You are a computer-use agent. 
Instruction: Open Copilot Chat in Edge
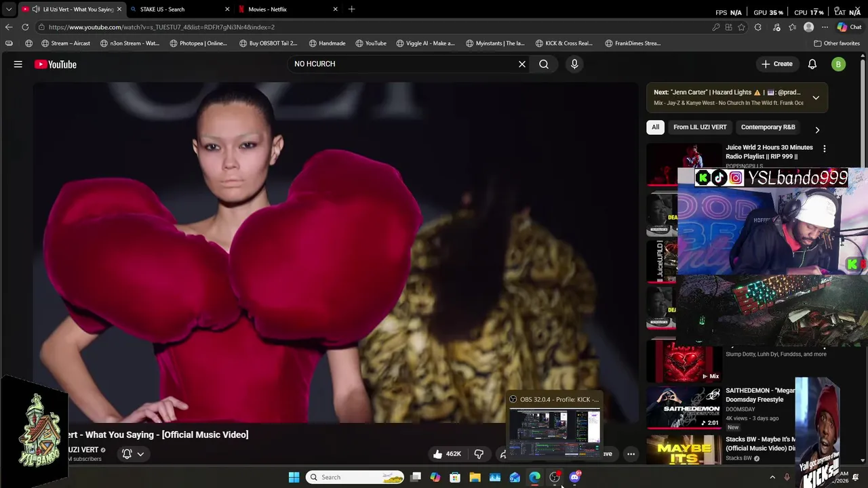tap(849, 27)
